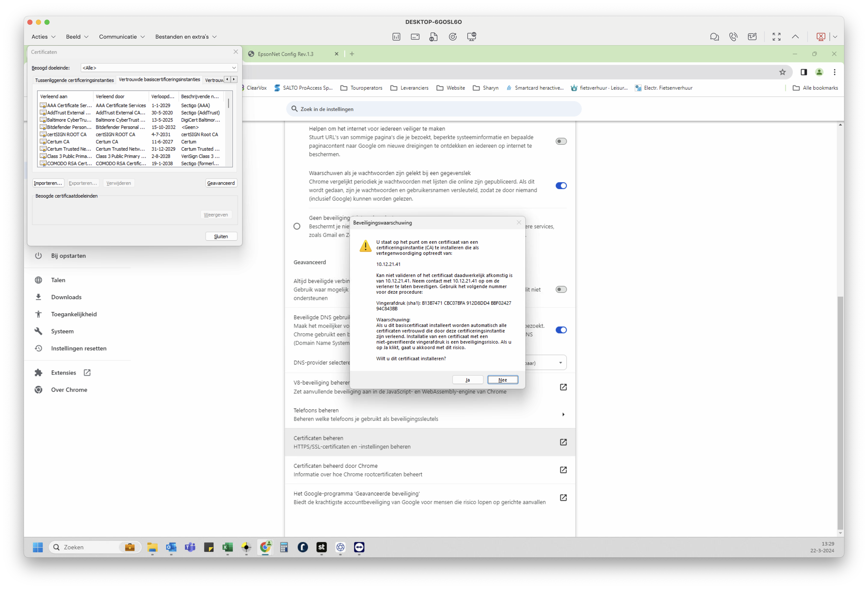This screenshot has height=589, width=868.
Task: Start a voice call via the phone icon
Action: 733,36
